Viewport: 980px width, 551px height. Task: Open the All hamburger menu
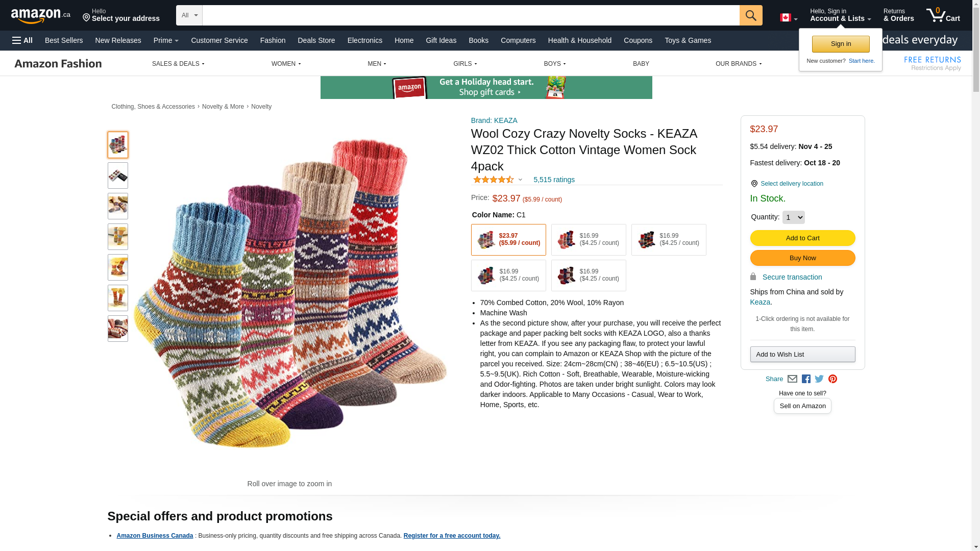[x=22, y=40]
